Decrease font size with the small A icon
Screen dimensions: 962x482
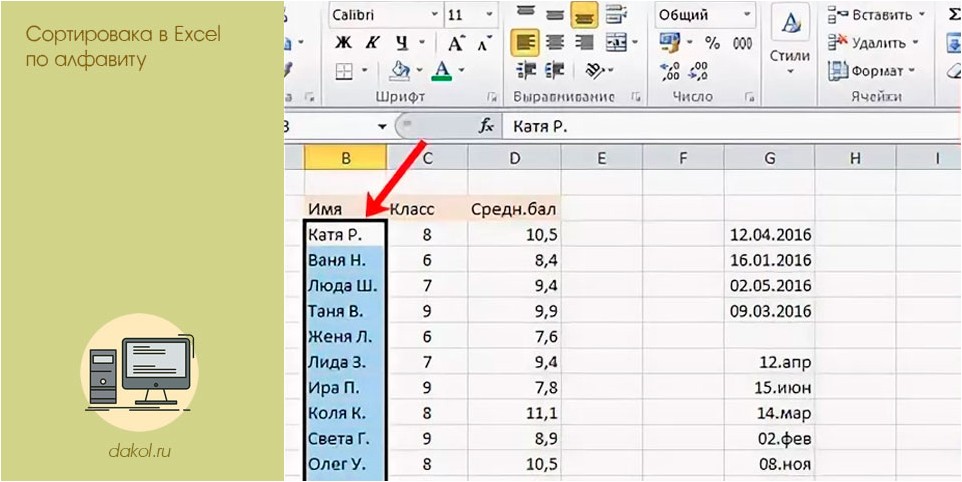click(x=484, y=44)
